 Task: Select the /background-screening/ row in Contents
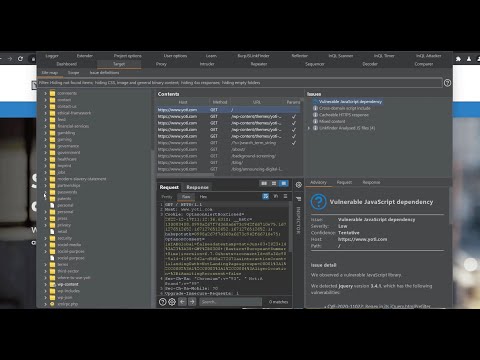coord(228,156)
